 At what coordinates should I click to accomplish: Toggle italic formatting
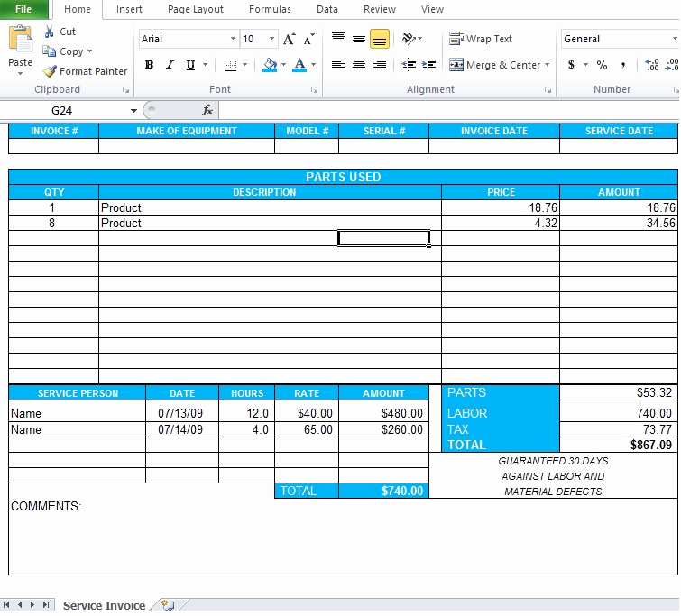[170, 65]
